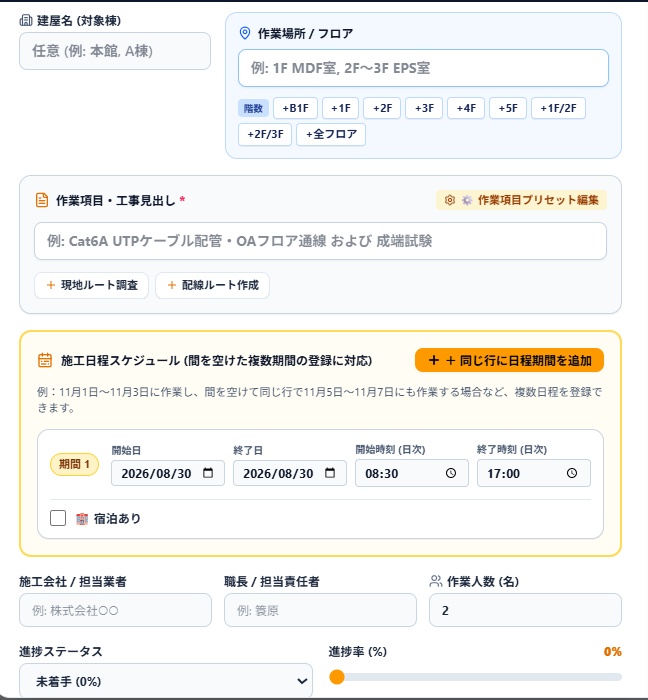Add the +3F floor chip

(x=424, y=108)
